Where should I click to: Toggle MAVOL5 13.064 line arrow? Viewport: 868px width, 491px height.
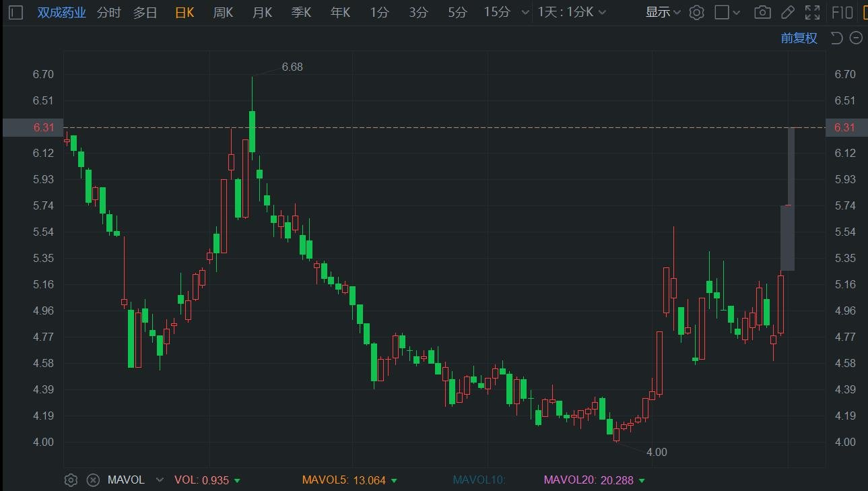(394, 481)
